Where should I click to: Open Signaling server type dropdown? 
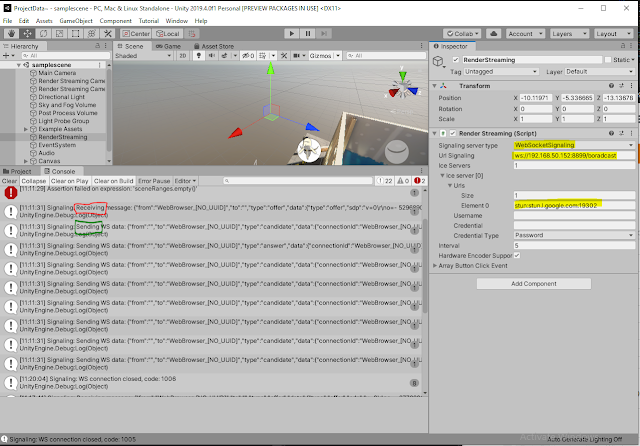[574, 145]
